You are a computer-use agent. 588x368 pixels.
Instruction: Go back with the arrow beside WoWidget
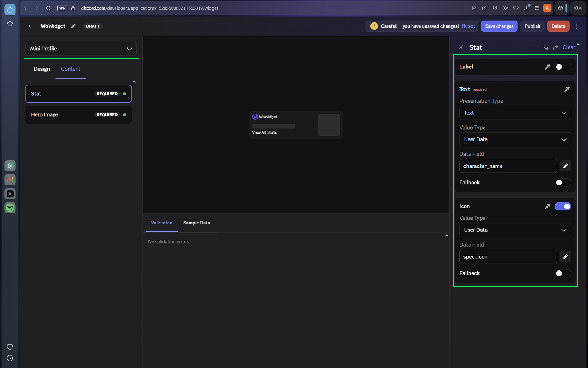[x=31, y=26]
